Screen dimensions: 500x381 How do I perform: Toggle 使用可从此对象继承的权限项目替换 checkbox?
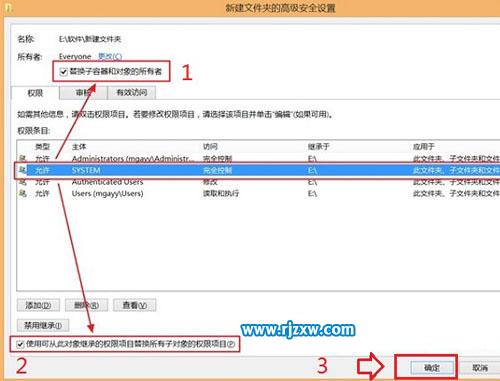click(20, 344)
